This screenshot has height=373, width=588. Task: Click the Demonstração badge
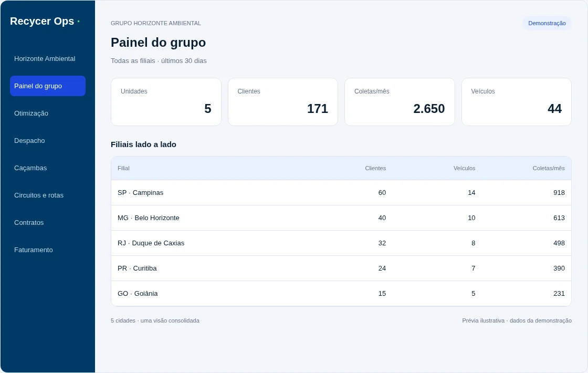pyautogui.click(x=547, y=23)
